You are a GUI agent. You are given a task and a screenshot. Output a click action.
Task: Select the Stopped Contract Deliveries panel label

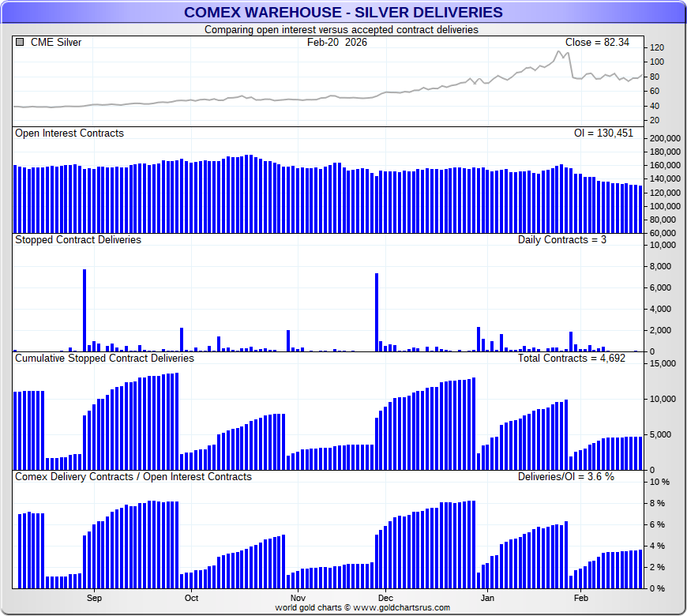(x=78, y=239)
